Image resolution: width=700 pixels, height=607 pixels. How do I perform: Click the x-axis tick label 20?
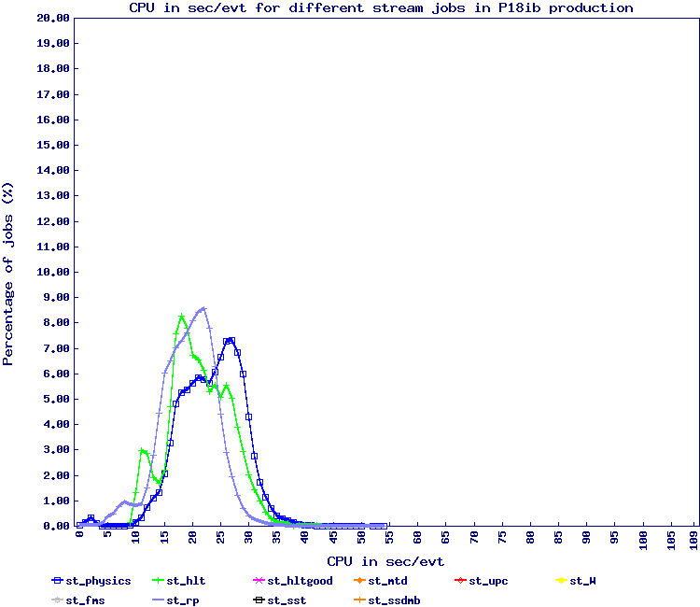coord(192,537)
